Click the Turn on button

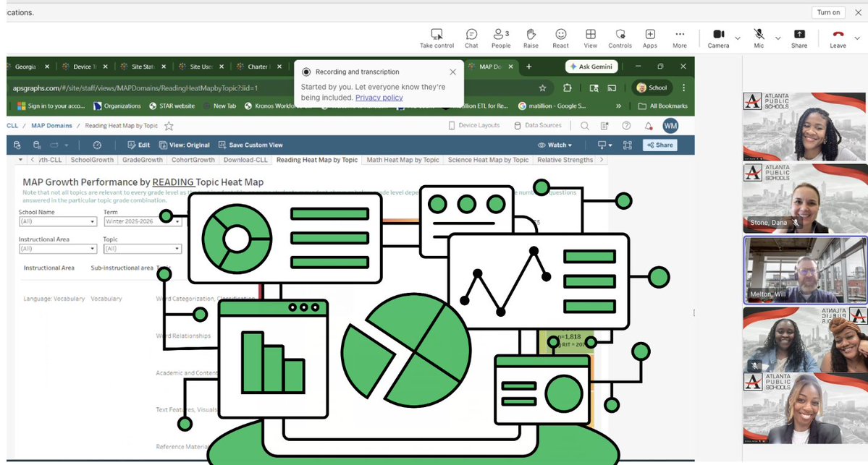[x=829, y=12]
